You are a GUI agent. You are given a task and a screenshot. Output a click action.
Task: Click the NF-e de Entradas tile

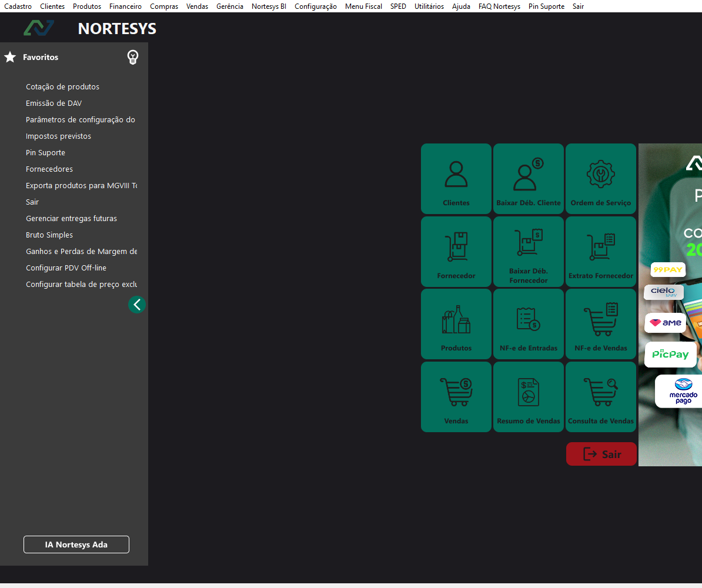528,323
